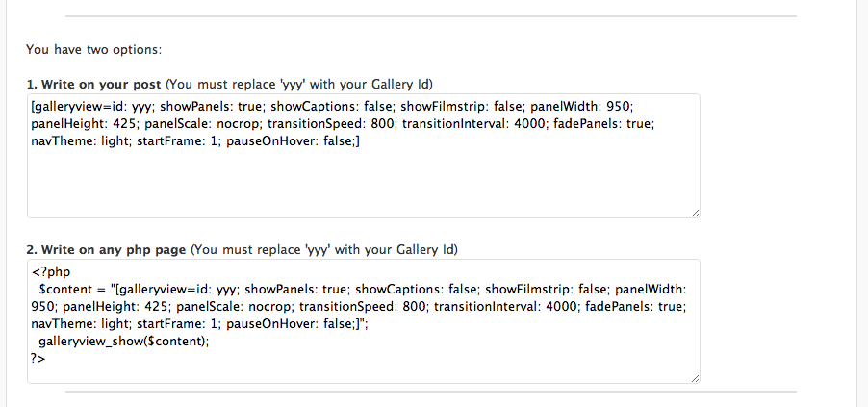Viewport: 868px width, 407px height.
Task: Click '$content' variable assignment in php box
Action: (72, 289)
